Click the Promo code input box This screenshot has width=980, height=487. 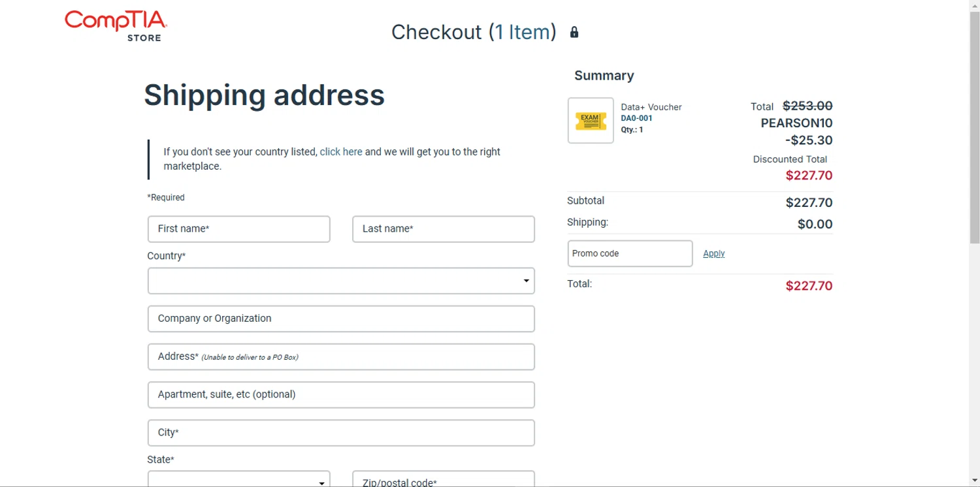click(630, 253)
